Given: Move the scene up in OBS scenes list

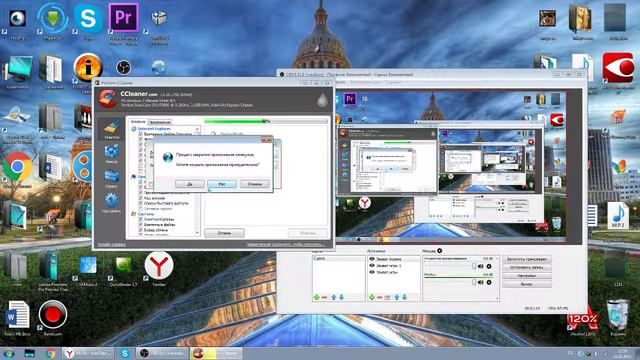Looking at the screenshot, I should 333,298.
